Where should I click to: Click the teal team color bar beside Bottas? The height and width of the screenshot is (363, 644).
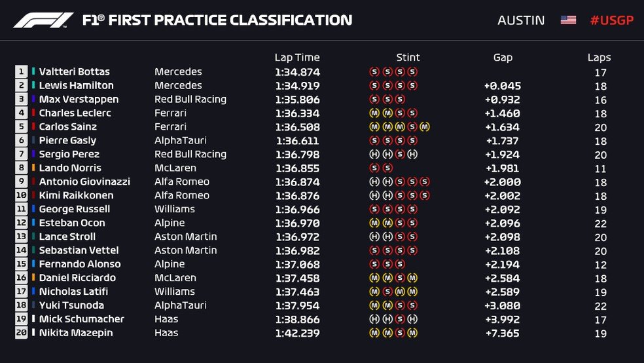point(33,72)
